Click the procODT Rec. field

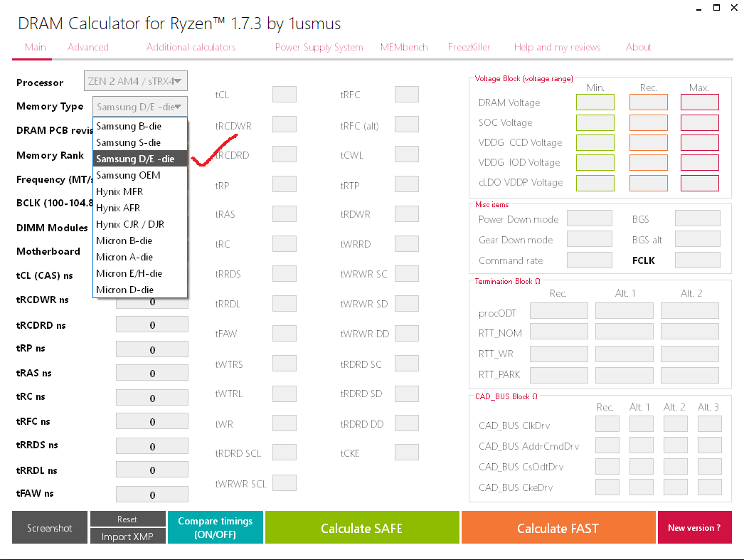559,311
